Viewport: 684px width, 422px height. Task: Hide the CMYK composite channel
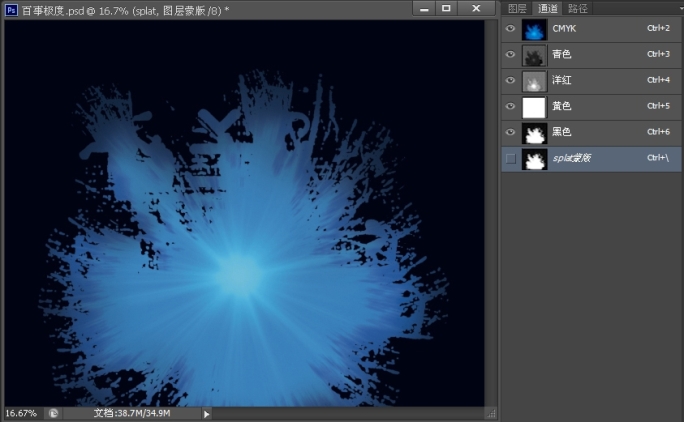pos(511,29)
